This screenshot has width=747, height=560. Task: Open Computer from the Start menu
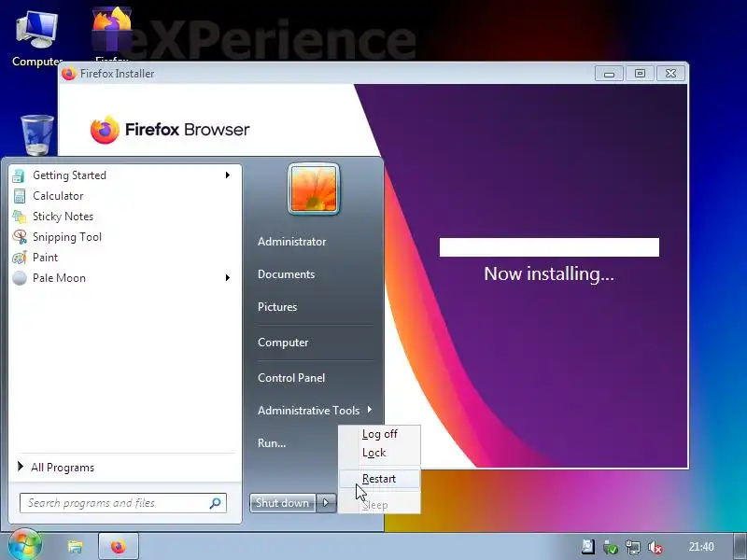(283, 343)
